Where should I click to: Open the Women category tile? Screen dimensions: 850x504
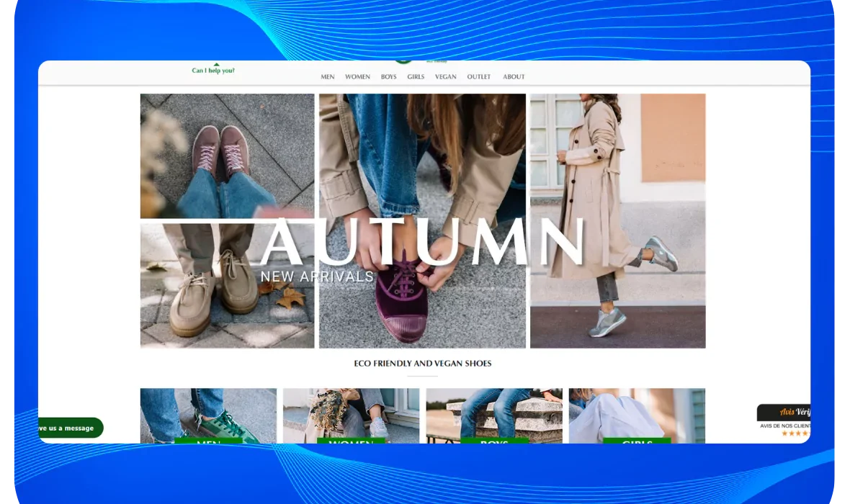[351, 415]
